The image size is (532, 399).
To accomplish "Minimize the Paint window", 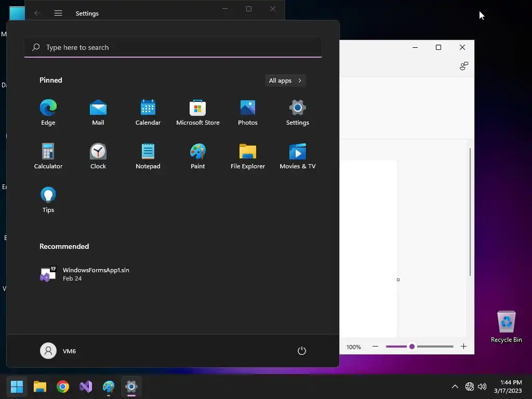I will point(415,47).
